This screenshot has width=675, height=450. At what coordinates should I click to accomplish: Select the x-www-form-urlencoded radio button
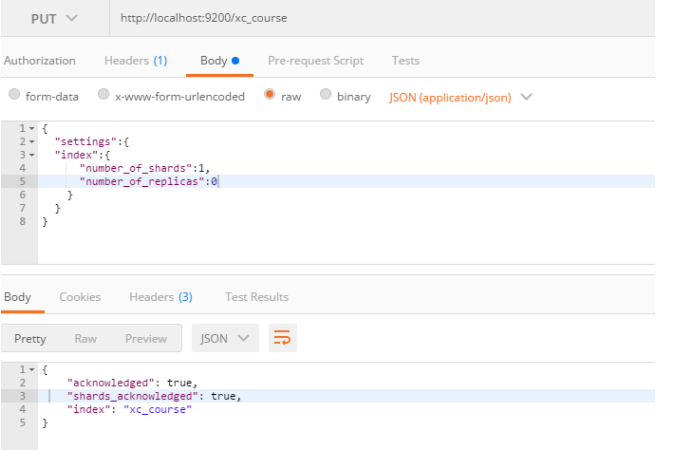(x=103, y=94)
